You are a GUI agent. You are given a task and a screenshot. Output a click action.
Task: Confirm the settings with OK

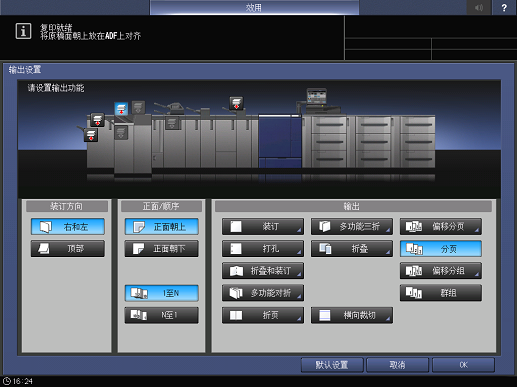(463, 365)
